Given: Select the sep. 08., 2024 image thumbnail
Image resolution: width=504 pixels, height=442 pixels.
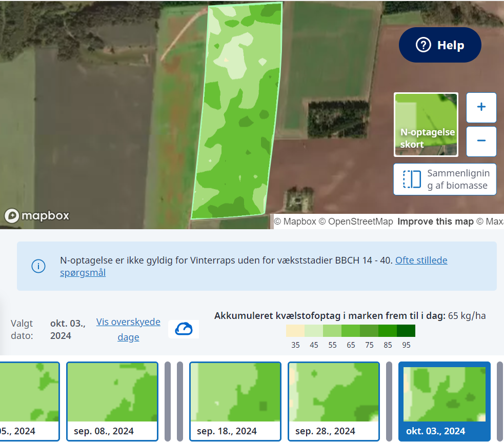Looking at the screenshot, I should 112,401.
